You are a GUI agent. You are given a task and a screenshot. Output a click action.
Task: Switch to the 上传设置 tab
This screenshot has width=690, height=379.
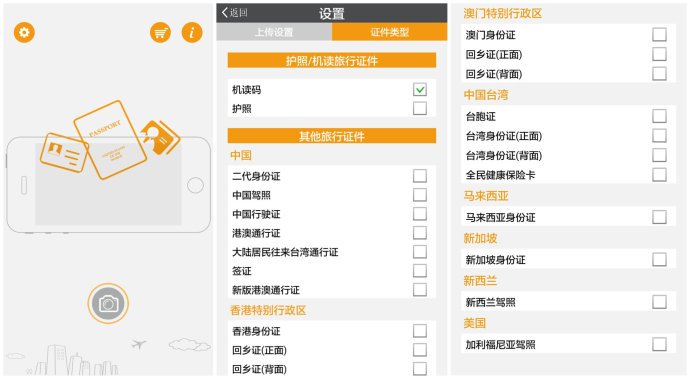pos(274,32)
